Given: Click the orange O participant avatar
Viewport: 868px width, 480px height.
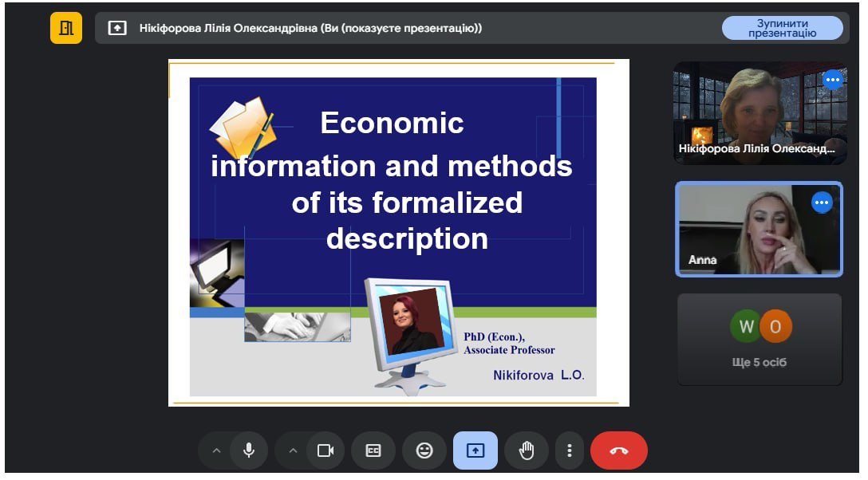Looking at the screenshot, I should [776, 327].
